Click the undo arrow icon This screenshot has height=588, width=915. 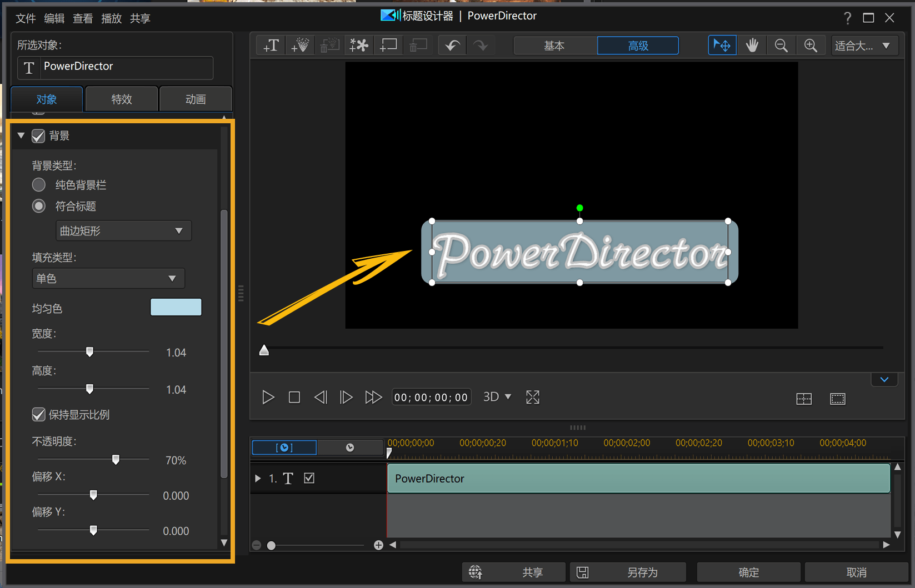[452, 46]
